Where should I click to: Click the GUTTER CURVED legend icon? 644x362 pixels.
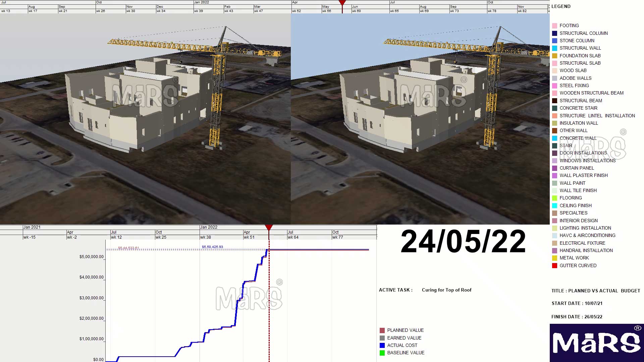(x=554, y=265)
